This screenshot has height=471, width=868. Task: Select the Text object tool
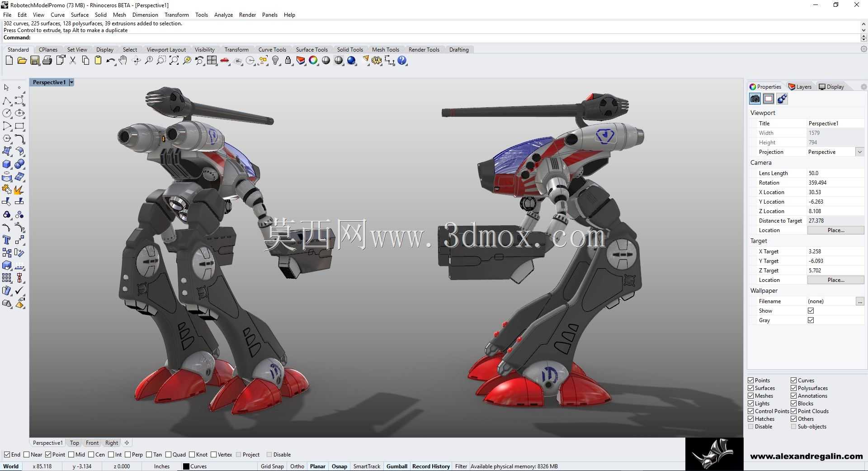tap(7, 240)
